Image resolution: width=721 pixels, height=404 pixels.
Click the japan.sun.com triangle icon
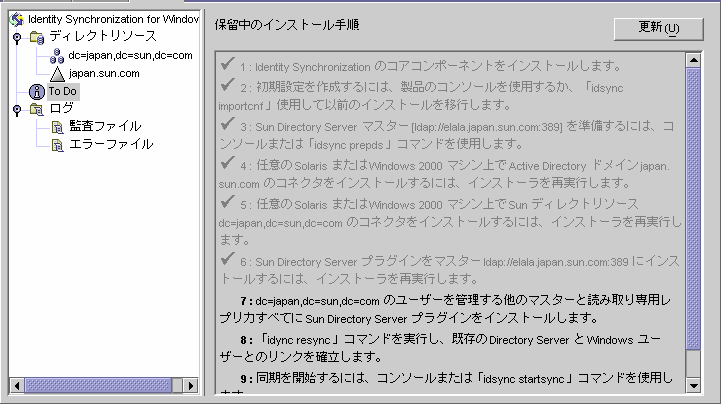tap(57, 74)
